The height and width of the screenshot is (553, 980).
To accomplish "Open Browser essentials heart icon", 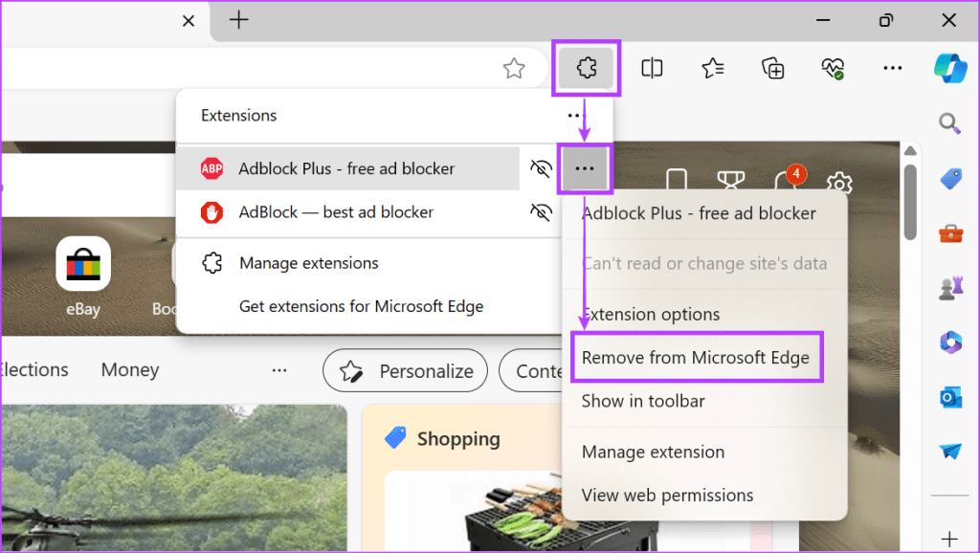I will 832,68.
